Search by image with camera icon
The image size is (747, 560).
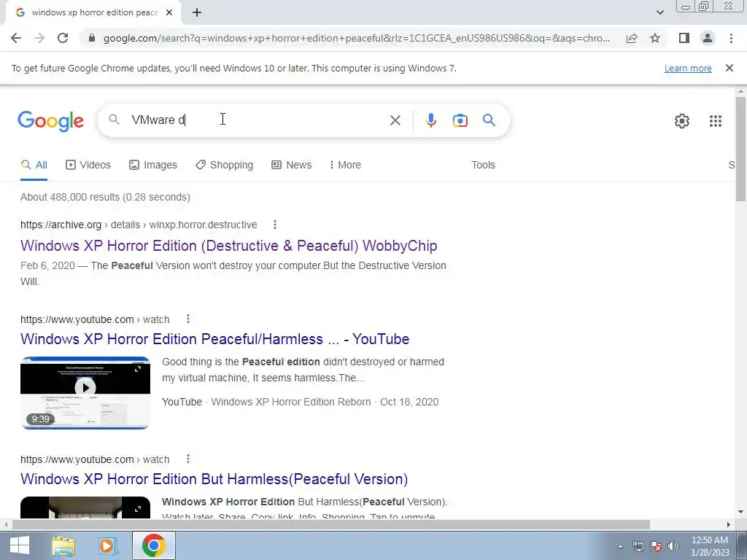(x=460, y=120)
